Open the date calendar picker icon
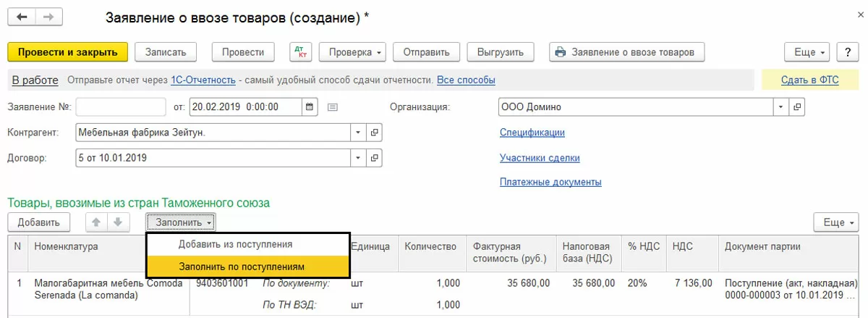868x318 pixels. (310, 107)
